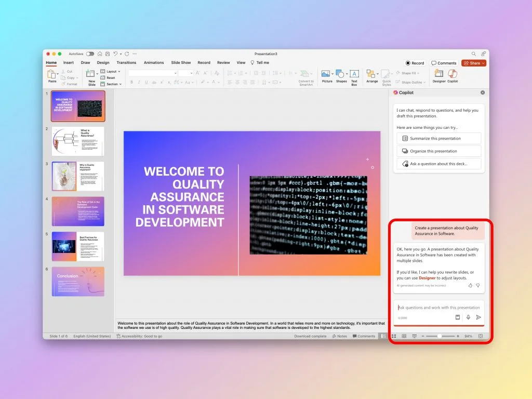Open the Undo history dropdown arrow
Screen dimensions: 532x399
click(x=121, y=54)
